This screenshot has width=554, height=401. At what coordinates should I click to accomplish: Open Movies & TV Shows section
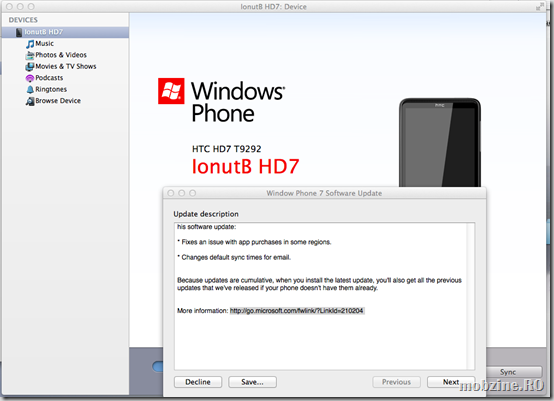(x=66, y=66)
